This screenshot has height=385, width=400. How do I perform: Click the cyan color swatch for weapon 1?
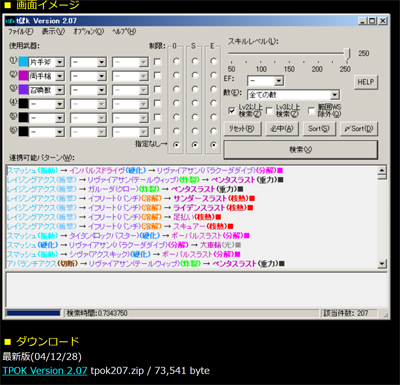(x=23, y=62)
